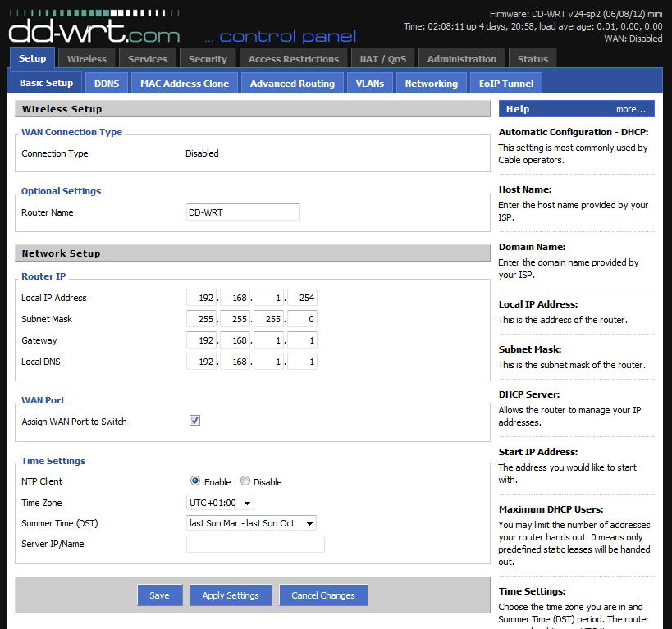This screenshot has width=672, height=629.
Task: Select the Basic Setup sub-tab
Action: 46,83
